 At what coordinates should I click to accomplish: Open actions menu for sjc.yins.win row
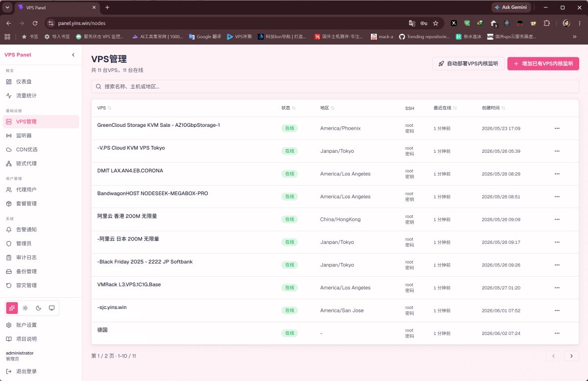[x=557, y=310]
